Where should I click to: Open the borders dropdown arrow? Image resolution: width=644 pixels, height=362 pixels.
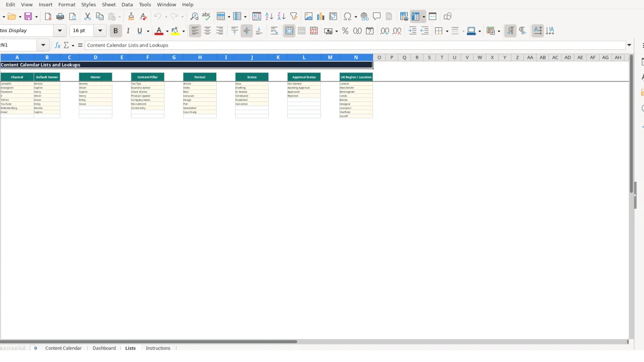click(447, 31)
